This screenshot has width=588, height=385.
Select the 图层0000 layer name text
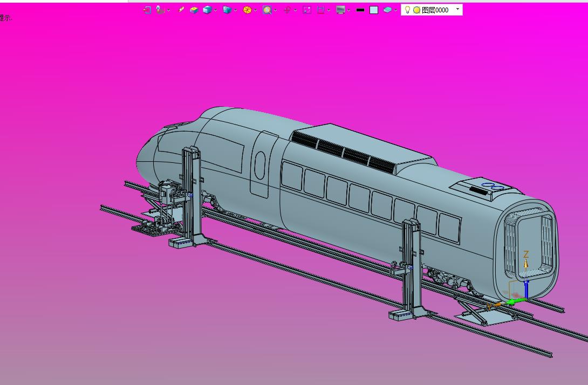[x=435, y=10]
